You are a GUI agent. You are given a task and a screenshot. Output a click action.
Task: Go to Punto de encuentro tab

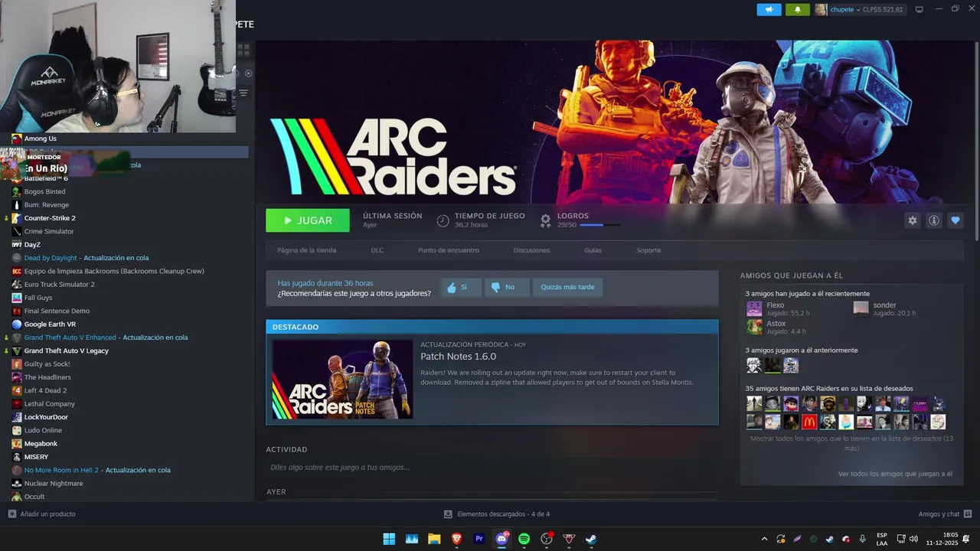[x=449, y=250]
